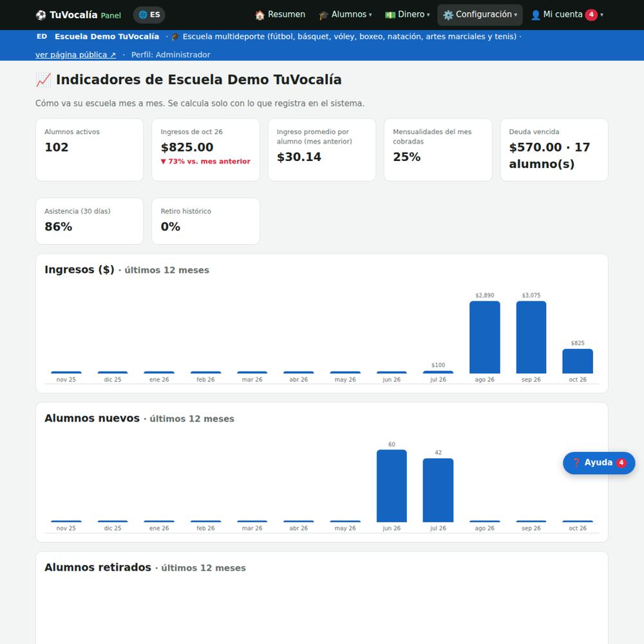
Task: Click the Ayuda help button
Action: click(599, 463)
